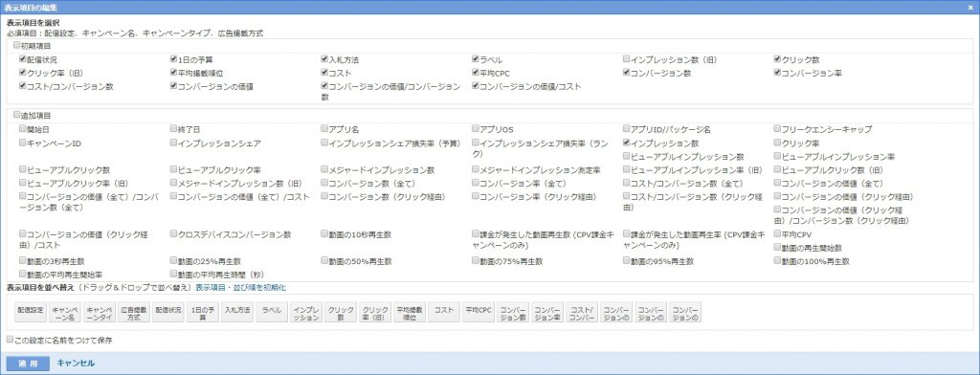The image size is (980, 375).
Task: Check the メジャードインプレッション測定率 checkbox
Action: [476, 168]
